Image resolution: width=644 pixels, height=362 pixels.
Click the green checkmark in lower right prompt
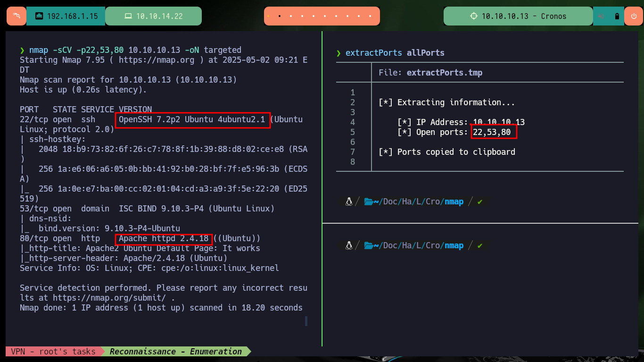pos(480,245)
